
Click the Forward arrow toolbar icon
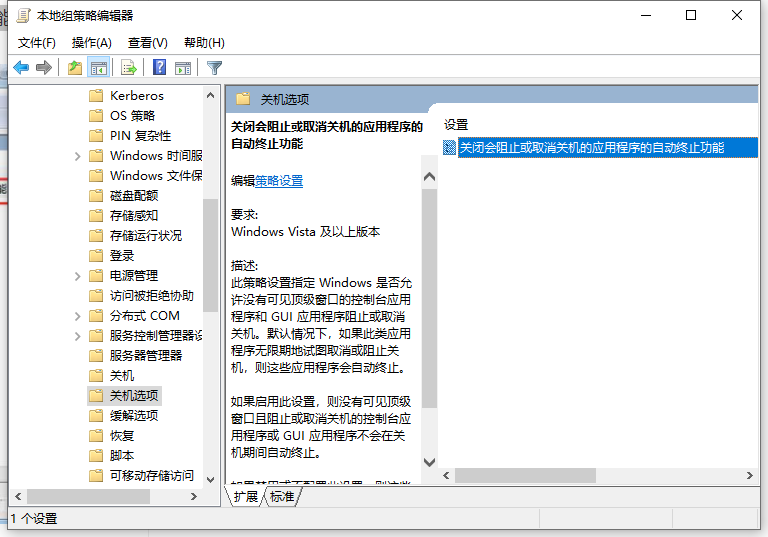point(44,68)
